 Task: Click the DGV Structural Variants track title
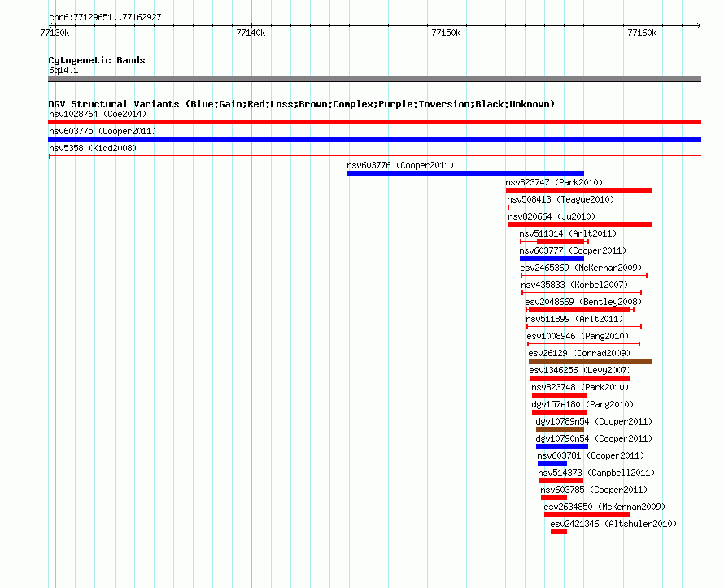(301, 104)
